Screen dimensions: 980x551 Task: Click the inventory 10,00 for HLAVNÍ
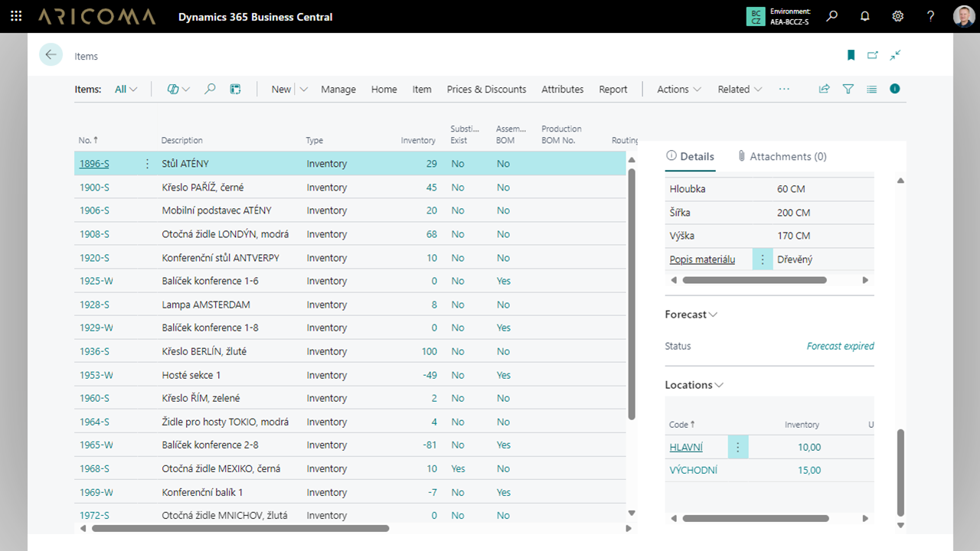click(809, 448)
